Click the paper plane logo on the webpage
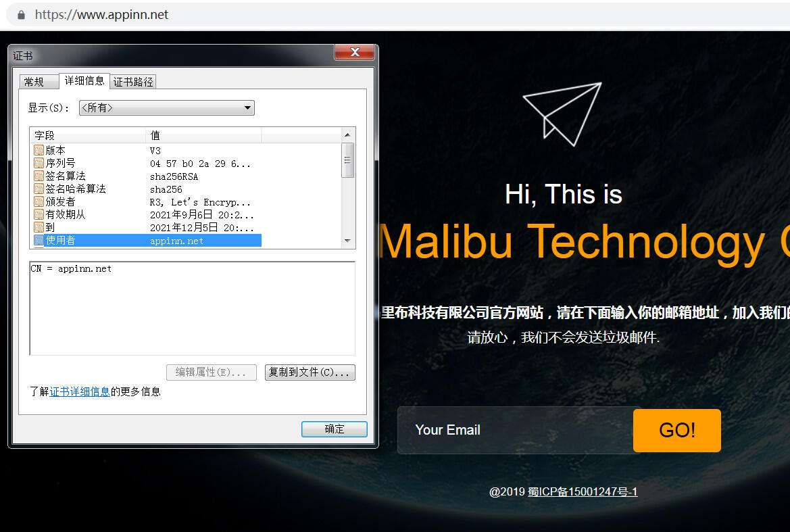Image resolution: width=790 pixels, height=532 pixels. 563,114
